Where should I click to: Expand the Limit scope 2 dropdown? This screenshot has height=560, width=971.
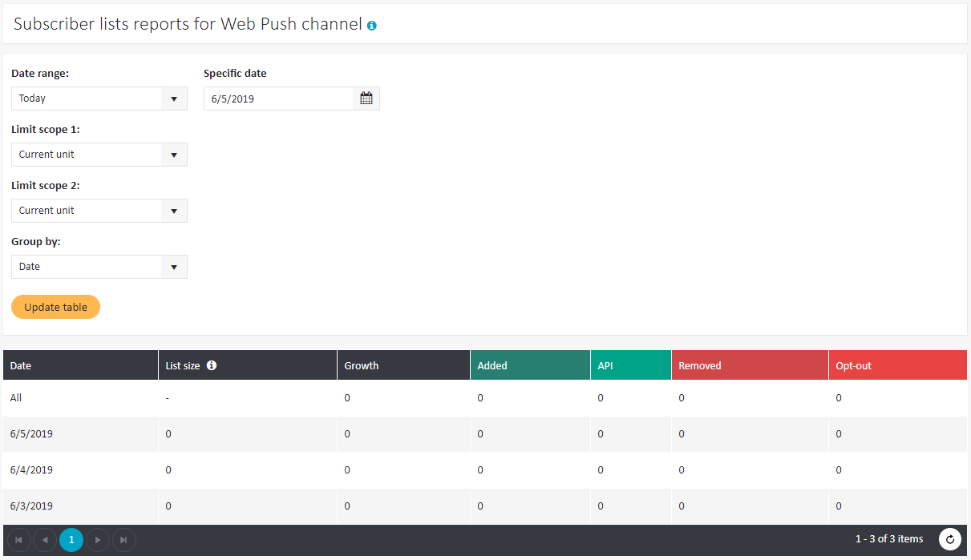click(99, 211)
